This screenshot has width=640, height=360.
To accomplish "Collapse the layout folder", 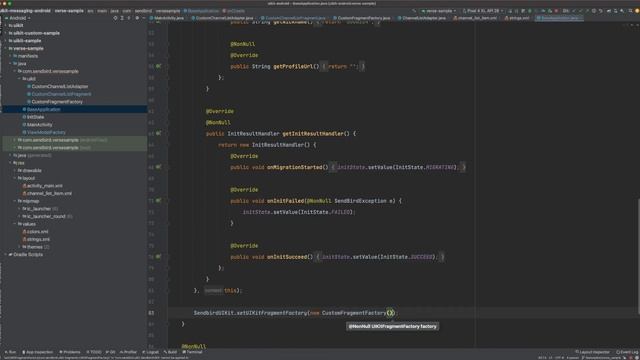I will point(15,178).
